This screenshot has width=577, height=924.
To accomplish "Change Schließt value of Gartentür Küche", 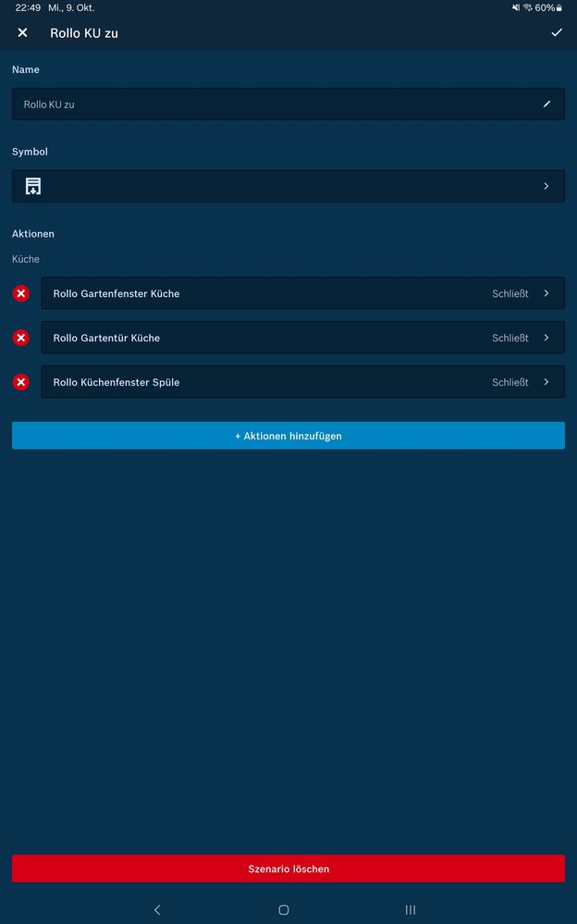I will (x=509, y=338).
